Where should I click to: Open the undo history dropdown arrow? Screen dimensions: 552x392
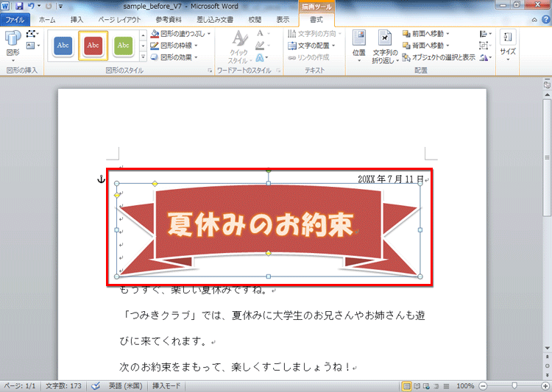point(39,6)
